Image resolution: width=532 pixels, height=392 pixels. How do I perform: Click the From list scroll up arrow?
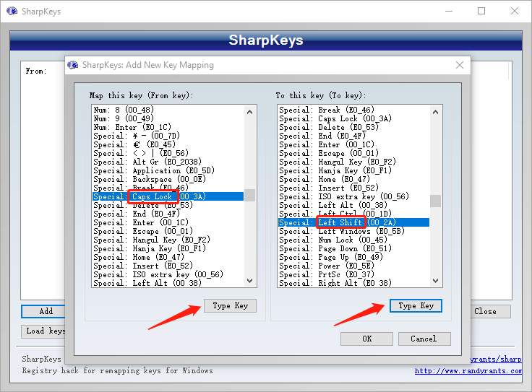(250, 112)
